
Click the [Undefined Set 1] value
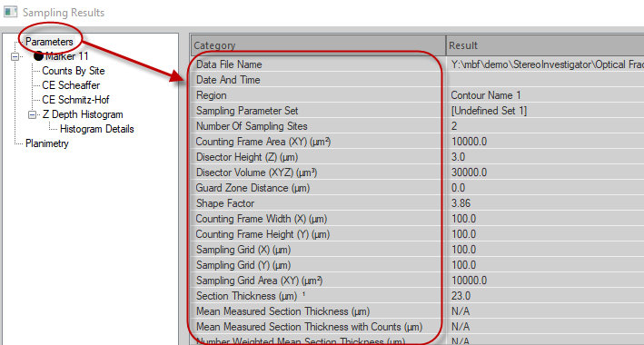click(x=489, y=111)
